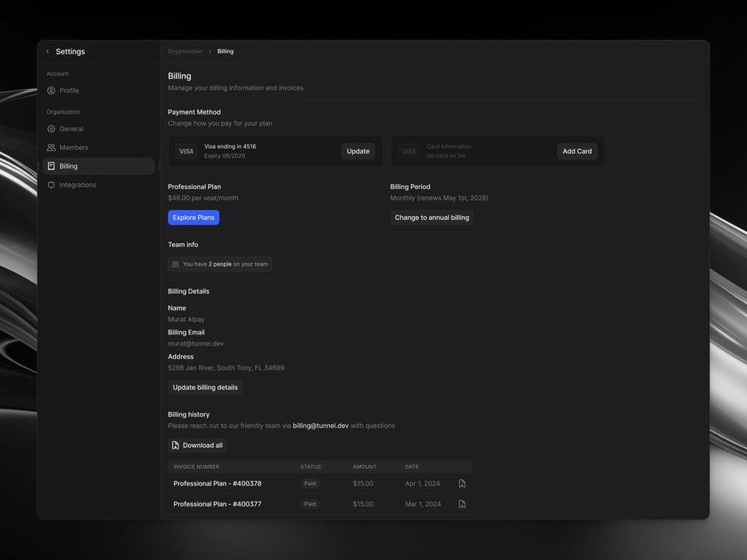The image size is (747, 560).
Task: Select the Professional Plan - #400378 invoice row
Action: [217, 484]
